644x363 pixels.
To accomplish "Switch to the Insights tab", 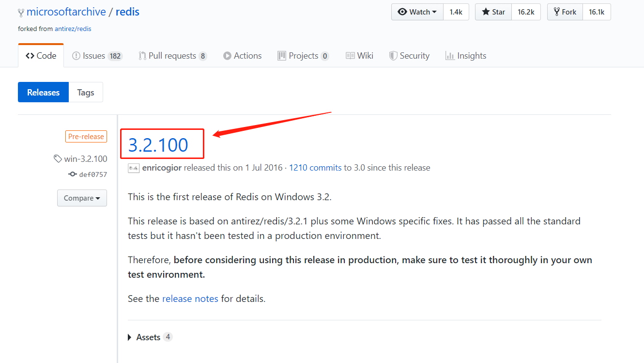I will point(465,56).
